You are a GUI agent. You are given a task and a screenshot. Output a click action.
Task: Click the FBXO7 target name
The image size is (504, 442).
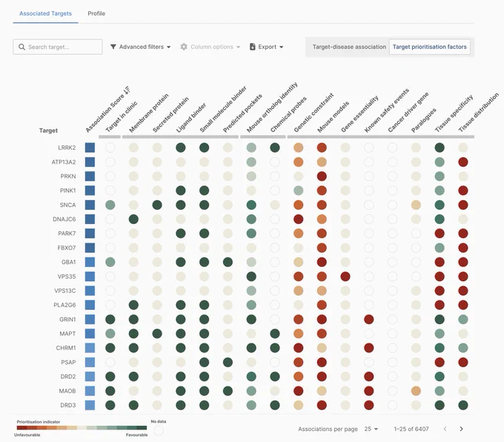[x=67, y=248]
